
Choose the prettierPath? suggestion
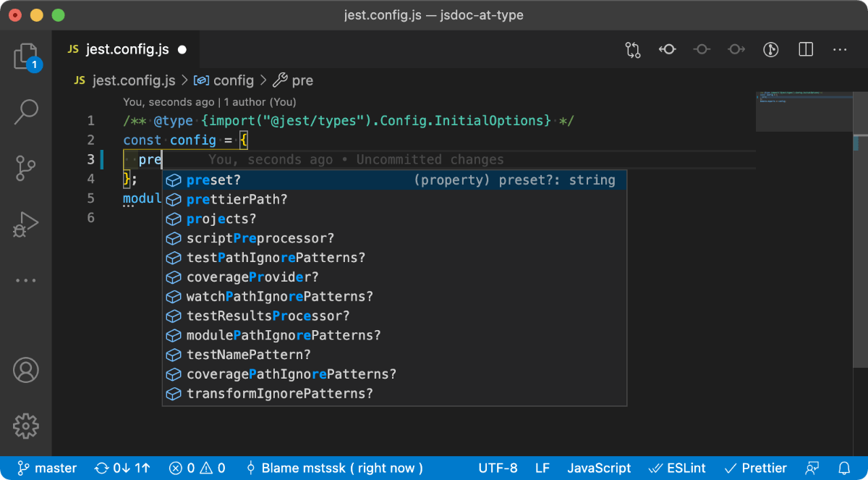pos(394,199)
